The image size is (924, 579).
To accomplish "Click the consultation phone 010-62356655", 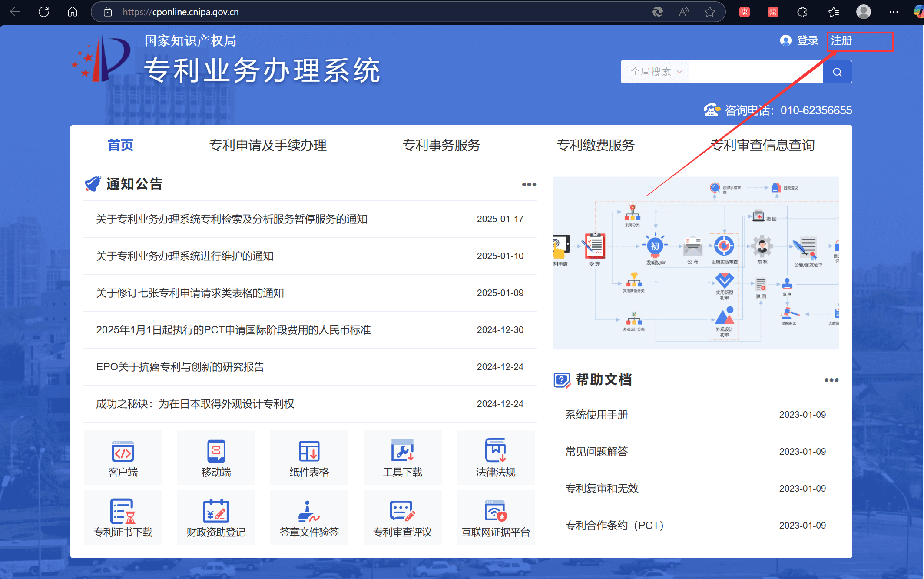I will point(816,110).
